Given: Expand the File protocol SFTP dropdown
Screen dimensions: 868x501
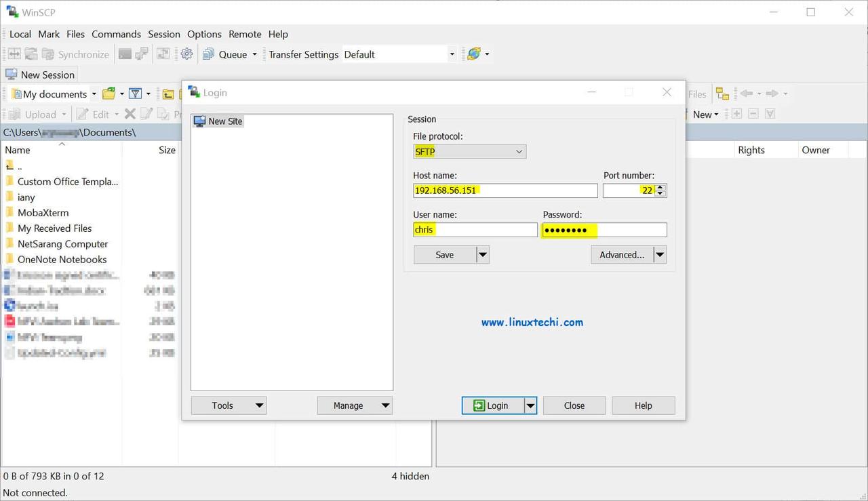Looking at the screenshot, I should [519, 152].
